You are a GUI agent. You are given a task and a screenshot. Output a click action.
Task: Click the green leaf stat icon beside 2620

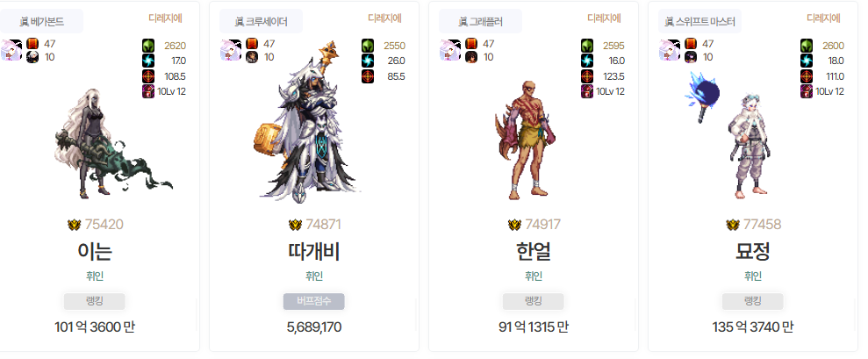[148, 46]
